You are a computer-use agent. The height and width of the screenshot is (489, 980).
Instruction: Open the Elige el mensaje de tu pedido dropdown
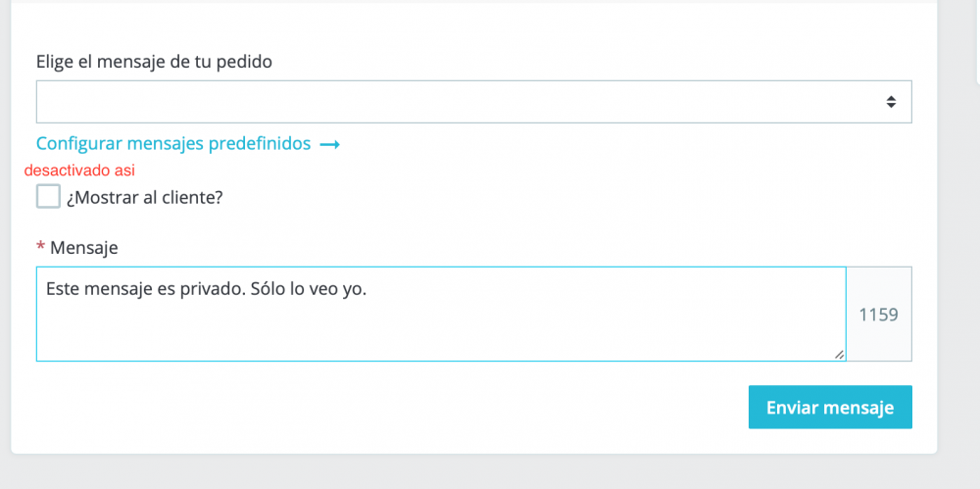(x=473, y=102)
